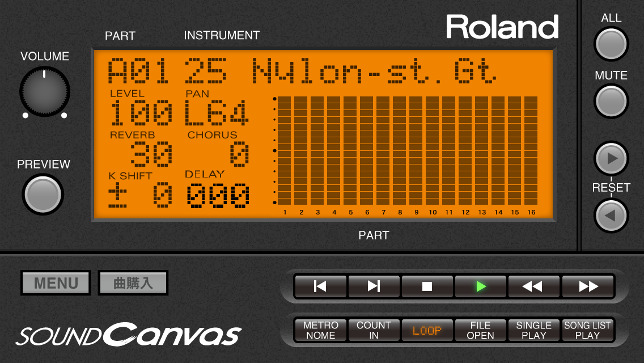Click the fast-forward double-arrow button

588,286
